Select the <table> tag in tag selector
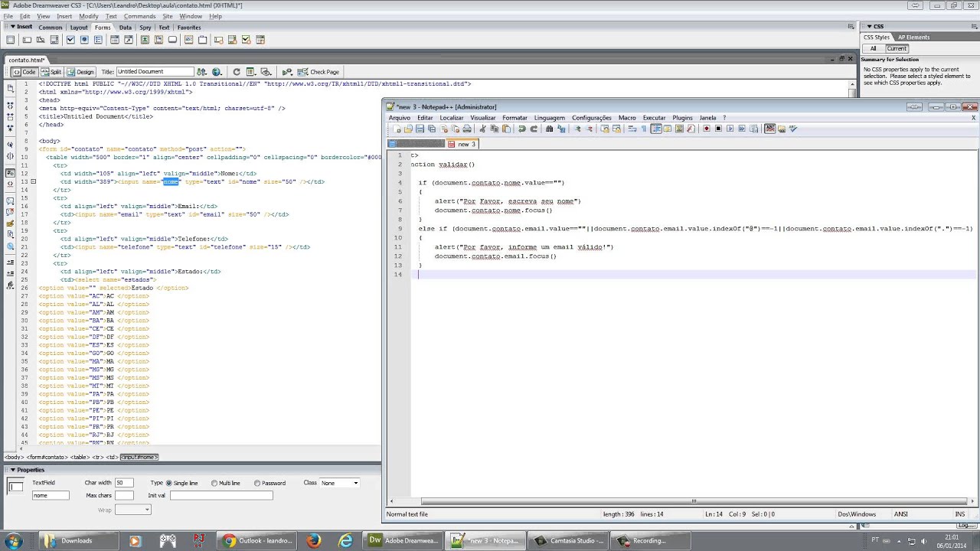 point(80,457)
